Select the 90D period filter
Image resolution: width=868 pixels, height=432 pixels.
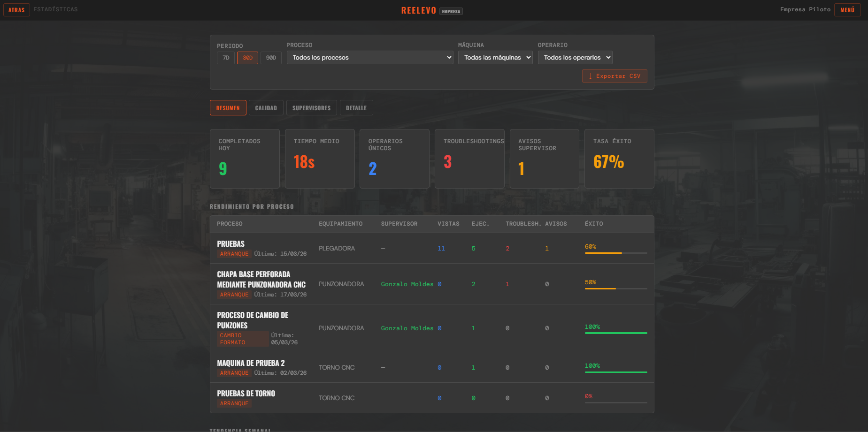[271, 58]
